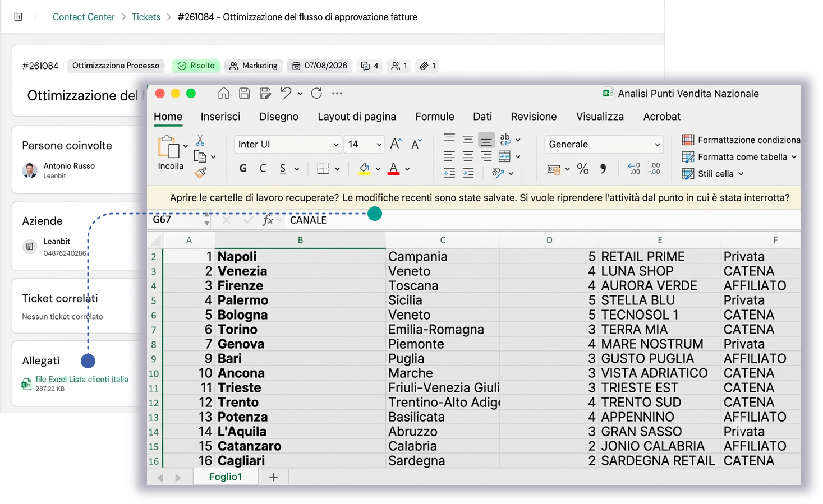Select the Foglio1 sheet tab
The image size is (823, 504).
click(x=226, y=477)
